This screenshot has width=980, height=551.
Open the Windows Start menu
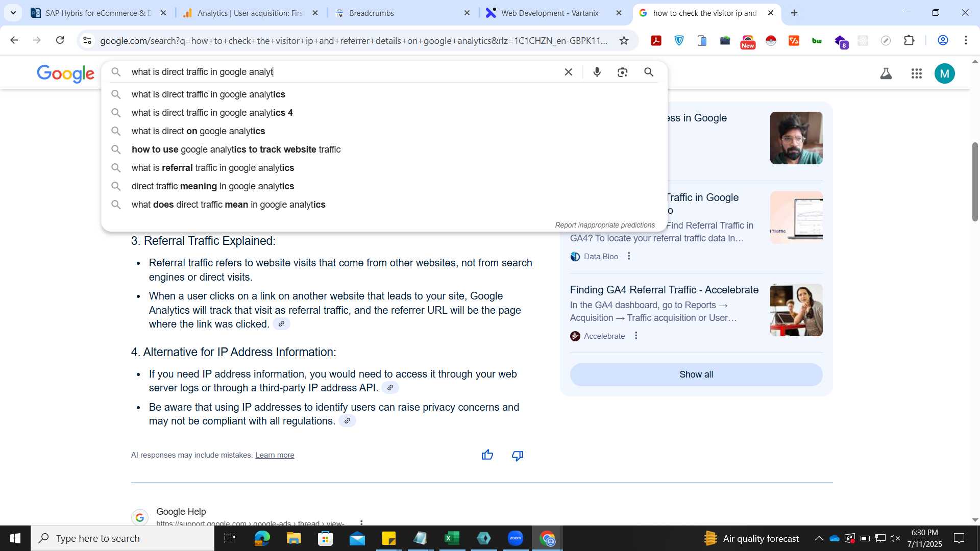pos(15,538)
